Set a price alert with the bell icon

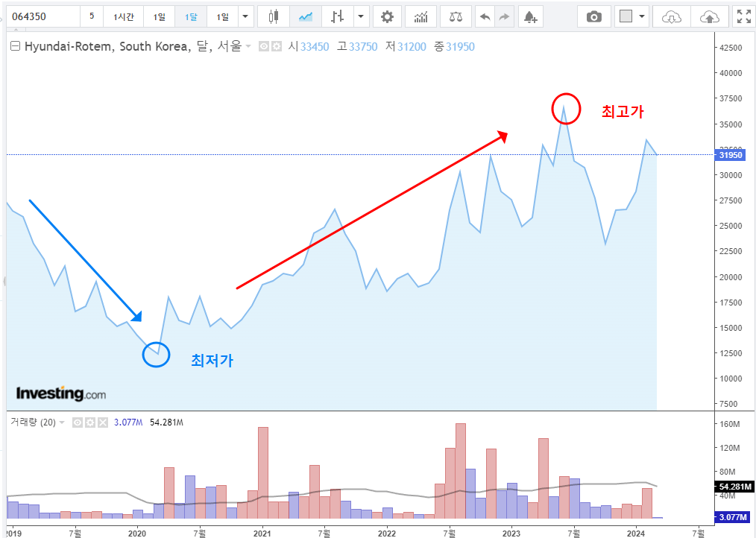(x=530, y=16)
